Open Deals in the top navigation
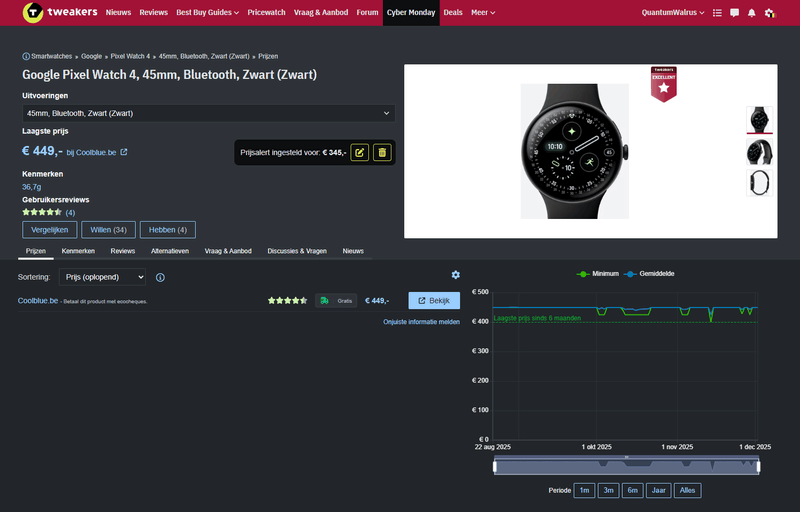This screenshot has width=800, height=512. coord(453,12)
